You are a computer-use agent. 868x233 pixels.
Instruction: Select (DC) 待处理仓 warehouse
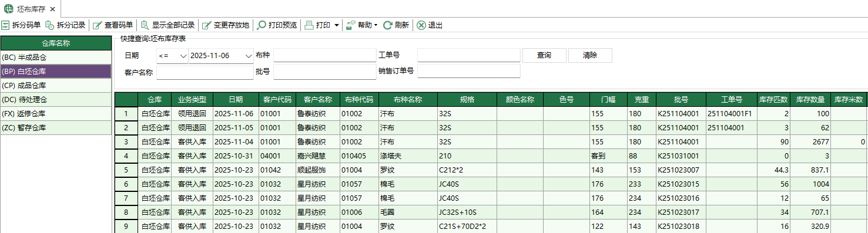(x=56, y=100)
